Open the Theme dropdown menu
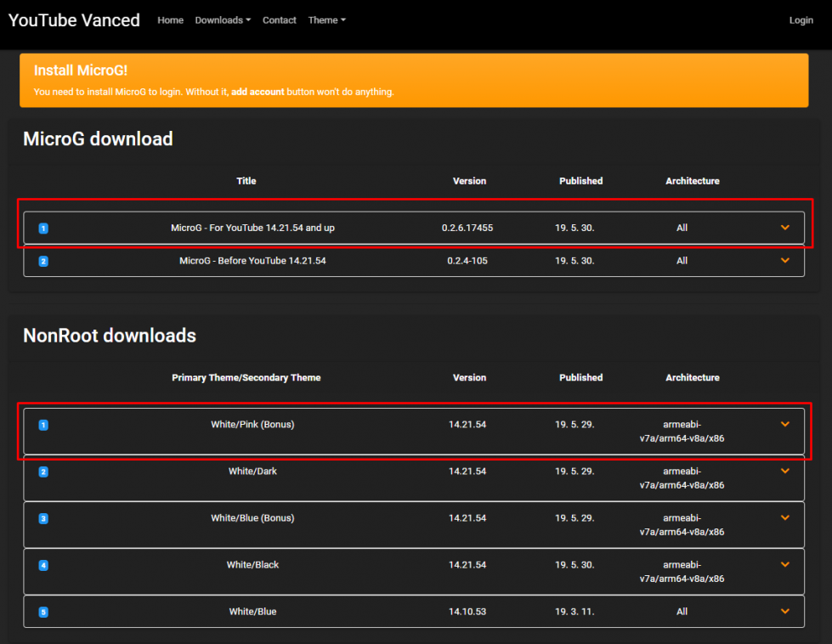The height and width of the screenshot is (644, 832). 327,20
